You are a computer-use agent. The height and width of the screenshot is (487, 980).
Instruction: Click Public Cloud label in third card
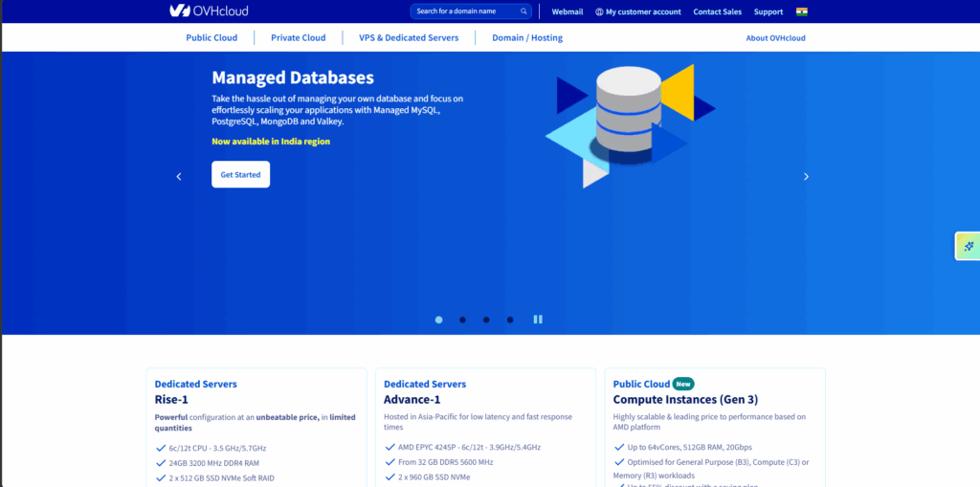coord(641,384)
